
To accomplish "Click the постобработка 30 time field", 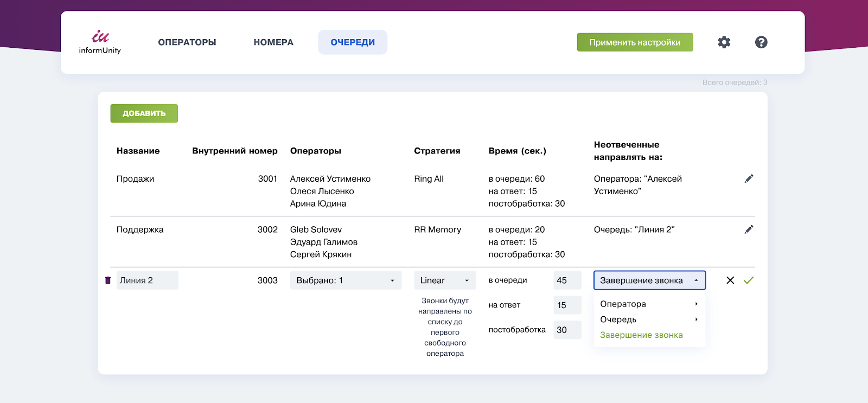I will tap(567, 330).
